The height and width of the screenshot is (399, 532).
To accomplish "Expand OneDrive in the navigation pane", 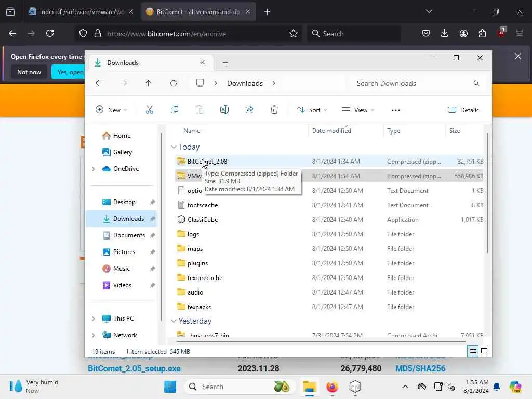I will [x=94, y=169].
